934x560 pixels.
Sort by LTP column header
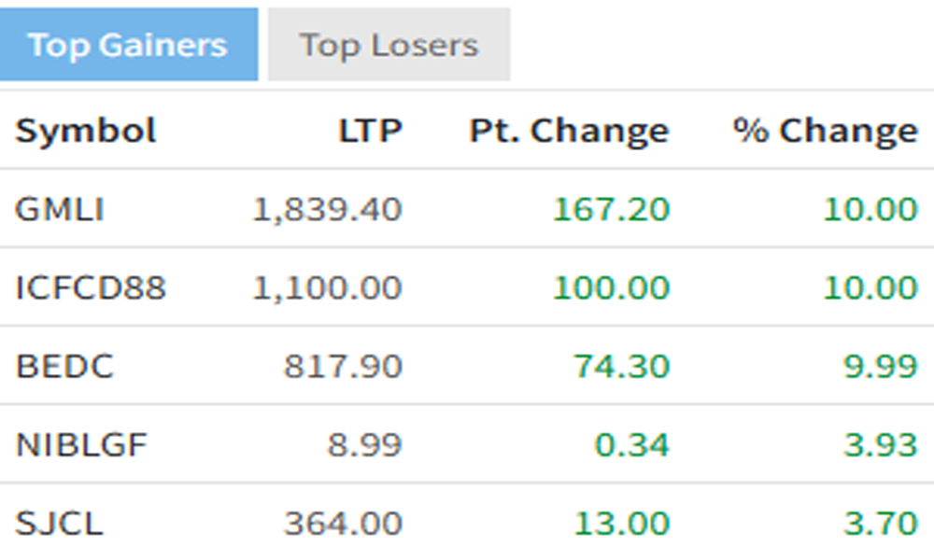tap(370, 131)
